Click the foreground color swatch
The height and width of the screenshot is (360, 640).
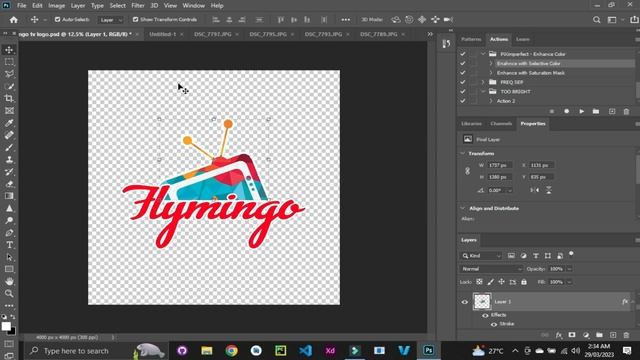tap(6, 327)
